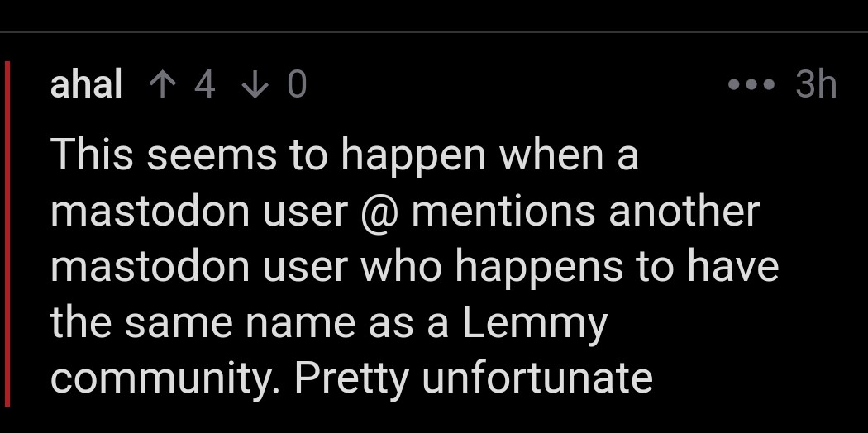Tap empty header space between votes and dots
This screenshot has height=433, width=868.
point(515,85)
